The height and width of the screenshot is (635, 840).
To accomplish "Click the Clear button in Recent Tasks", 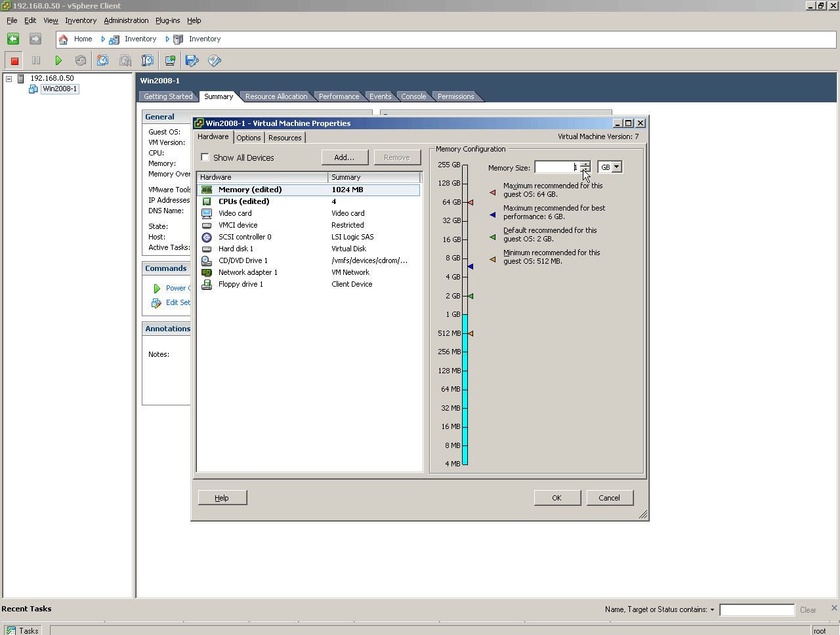I will (808, 610).
